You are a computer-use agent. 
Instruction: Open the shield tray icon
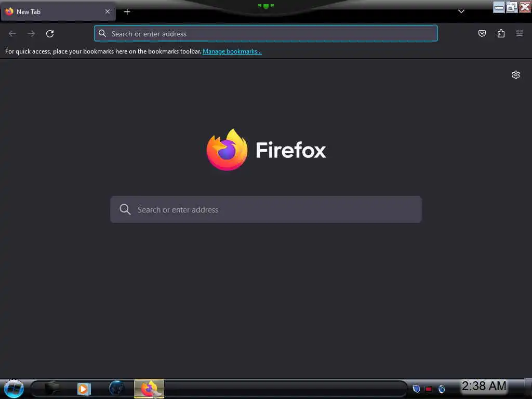(x=416, y=389)
